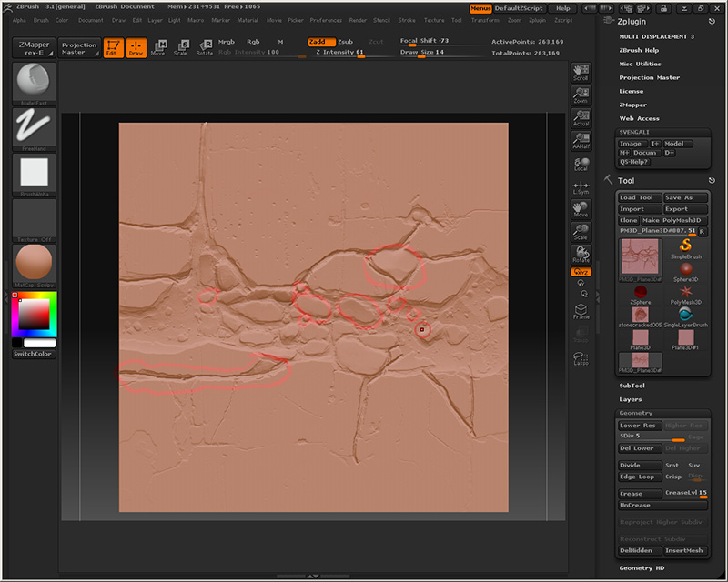
Task: Click the L.Sym local symmetry icon
Action: pos(581,188)
